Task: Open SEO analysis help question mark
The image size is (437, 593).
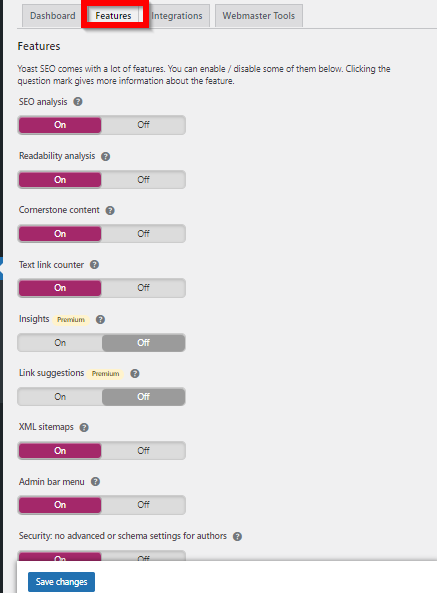Action: [78, 102]
